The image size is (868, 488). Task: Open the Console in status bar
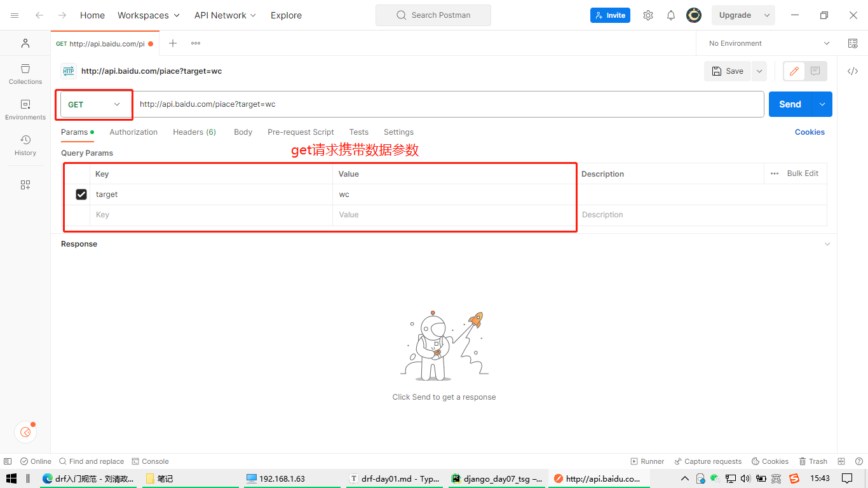pos(151,461)
